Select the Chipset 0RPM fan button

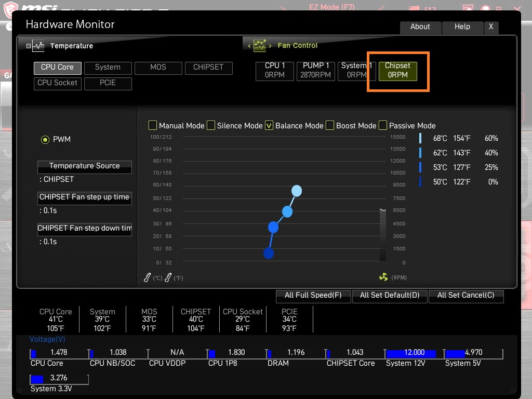pos(397,71)
